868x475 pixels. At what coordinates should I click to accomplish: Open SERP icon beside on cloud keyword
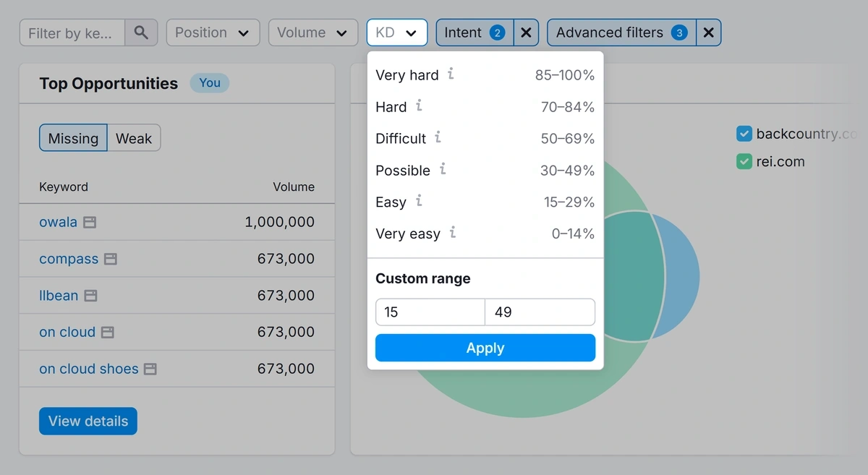(x=108, y=333)
